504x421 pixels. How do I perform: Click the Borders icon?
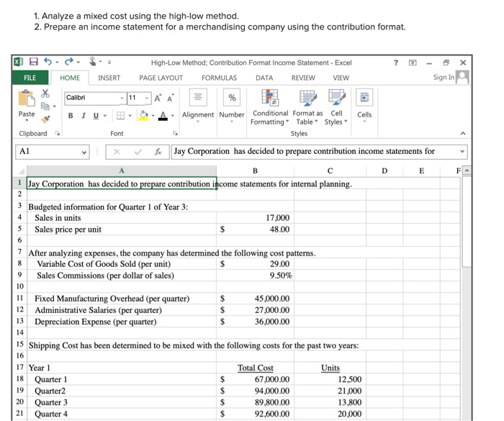120,115
